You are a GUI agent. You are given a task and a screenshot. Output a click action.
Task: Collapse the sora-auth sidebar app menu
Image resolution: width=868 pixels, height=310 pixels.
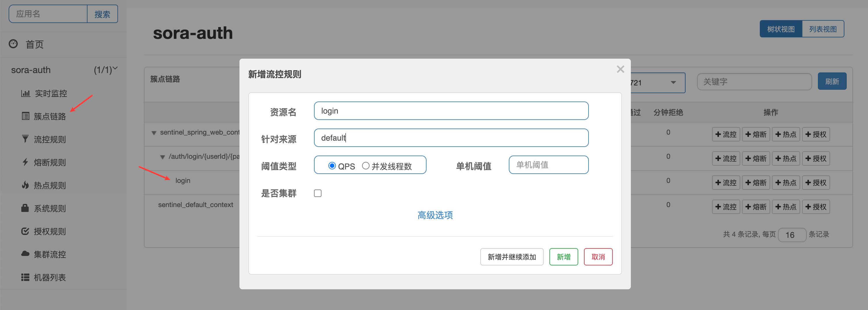pos(115,69)
